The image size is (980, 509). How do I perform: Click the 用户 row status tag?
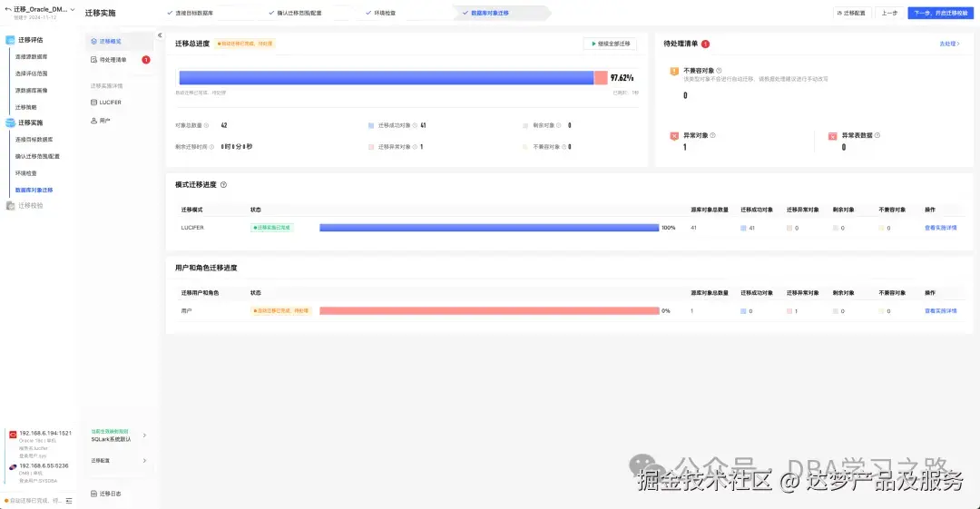[x=281, y=311]
